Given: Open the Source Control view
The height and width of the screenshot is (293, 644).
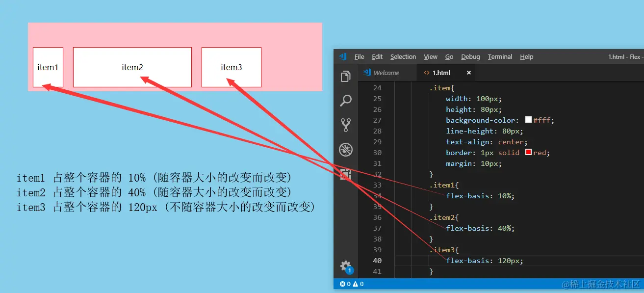Looking at the screenshot, I should pyautogui.click(x=346, y=125).
